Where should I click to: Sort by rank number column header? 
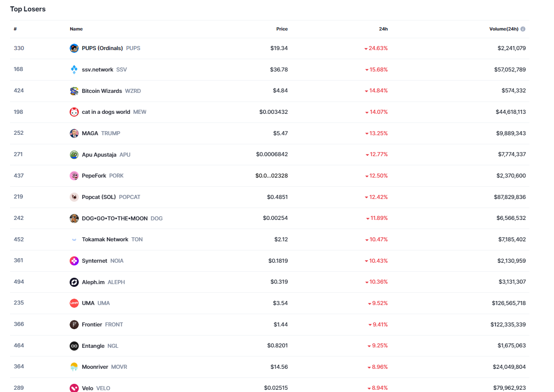[x=15, y=29]
